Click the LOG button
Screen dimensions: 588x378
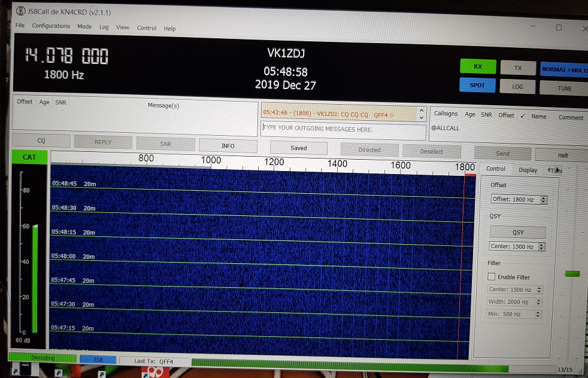[517, 87]
